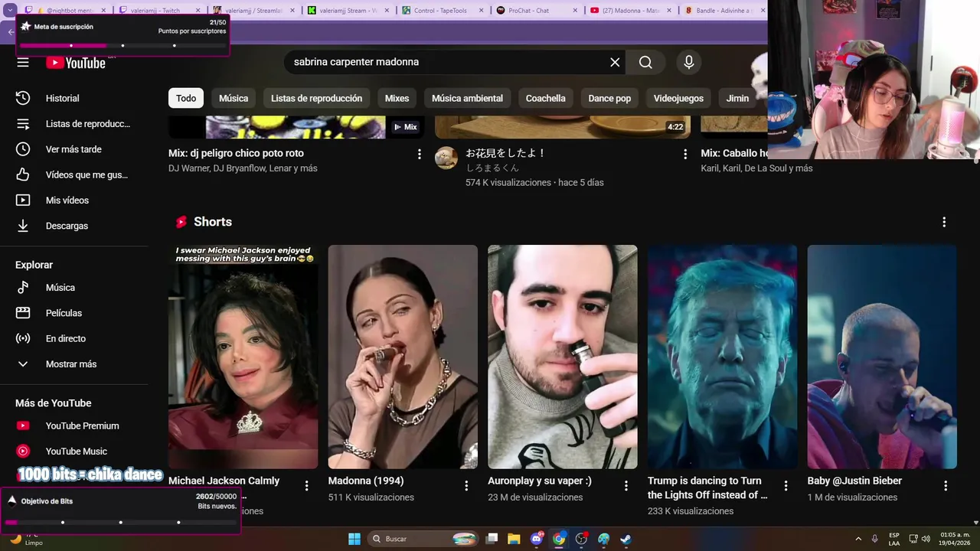Open Windows Start menu

pos(354,539)
